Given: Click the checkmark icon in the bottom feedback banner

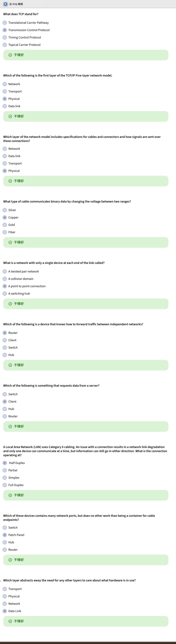Looking at the screenshot, I should [x=10, y=621].
